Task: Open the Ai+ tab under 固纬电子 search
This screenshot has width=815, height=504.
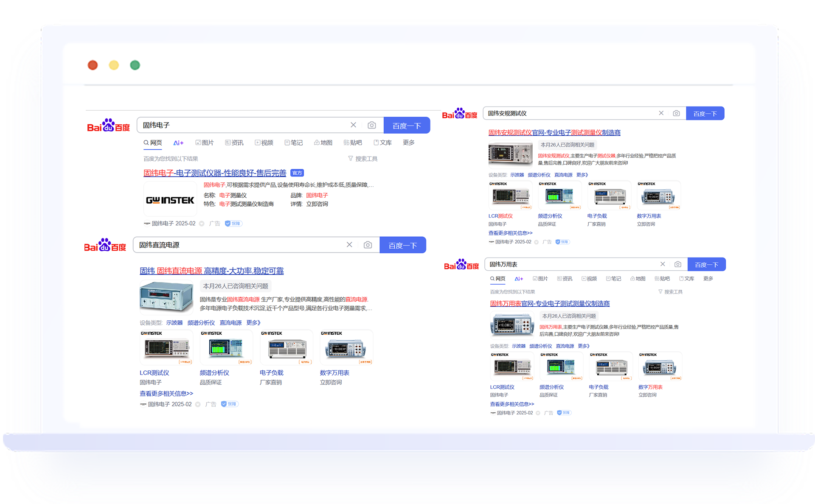Action: click(178, 143)
